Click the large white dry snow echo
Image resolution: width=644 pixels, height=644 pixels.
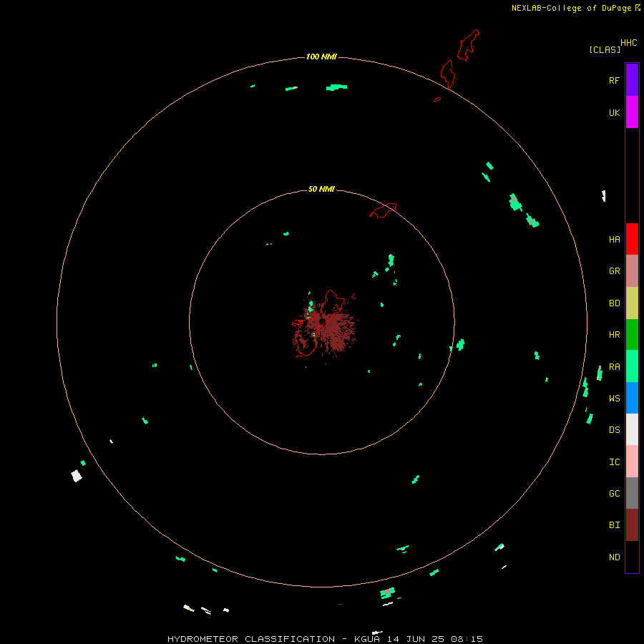[x=77, y=476]
